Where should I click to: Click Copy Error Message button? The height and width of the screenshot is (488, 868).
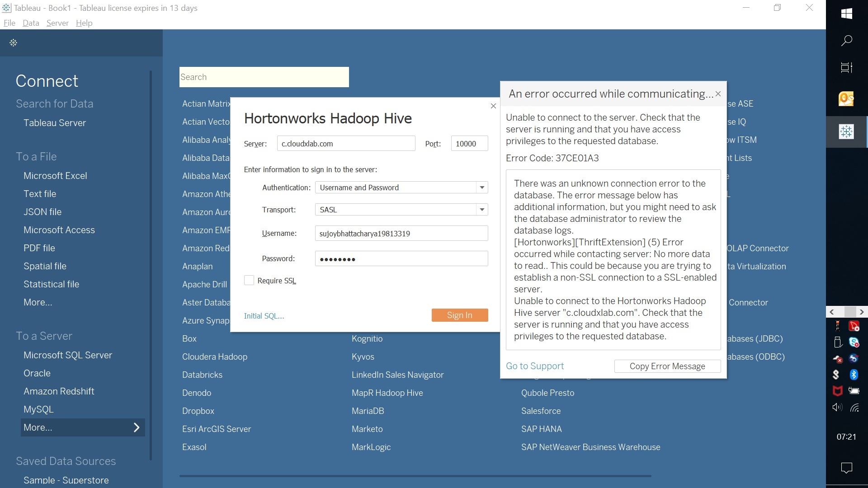[667, 366]
